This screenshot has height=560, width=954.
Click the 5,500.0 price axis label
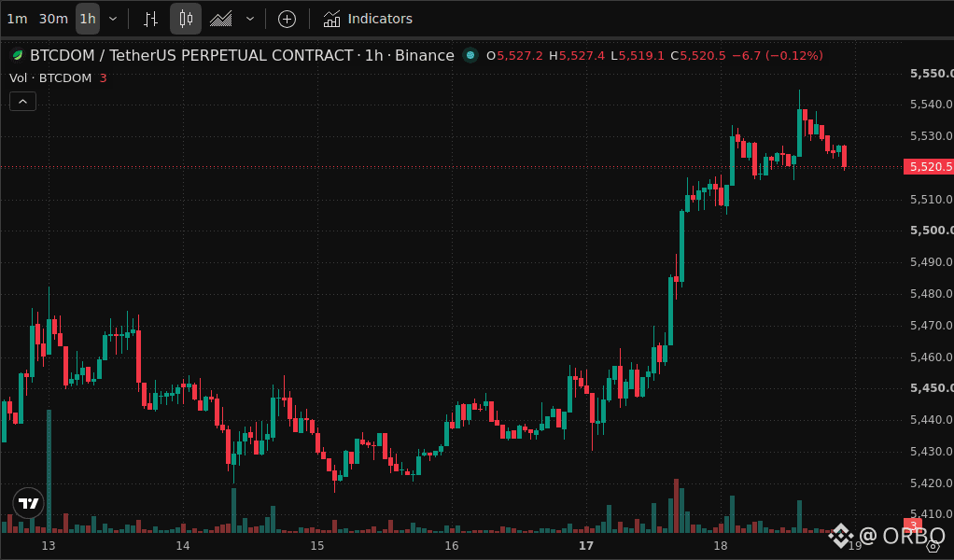[932, 231]
